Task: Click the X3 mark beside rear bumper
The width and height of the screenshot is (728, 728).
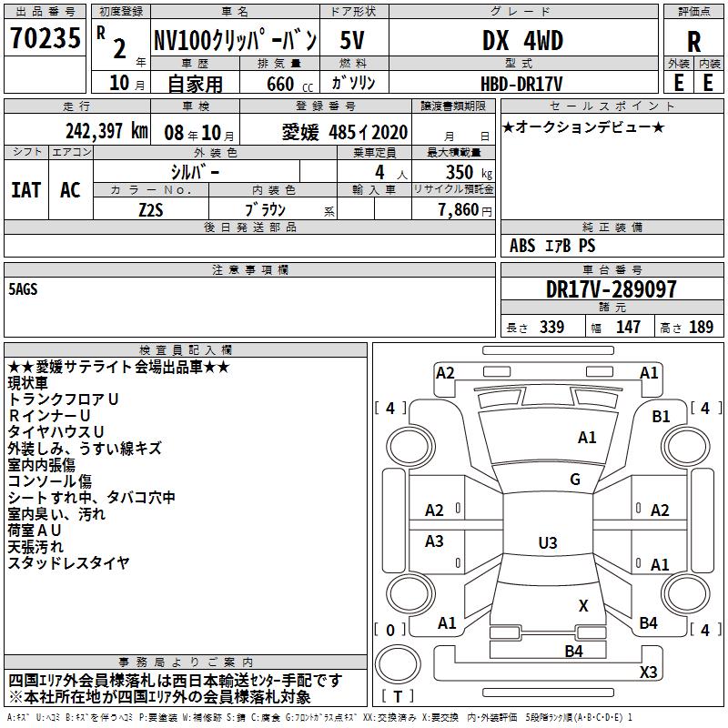Action: click(648, 672)
